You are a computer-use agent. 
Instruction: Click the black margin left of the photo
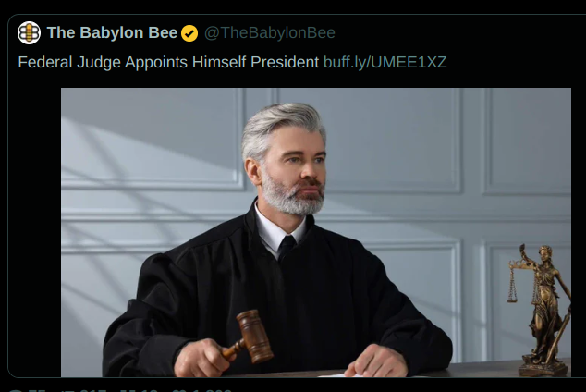pyautogui.click(x=34, y=232)
